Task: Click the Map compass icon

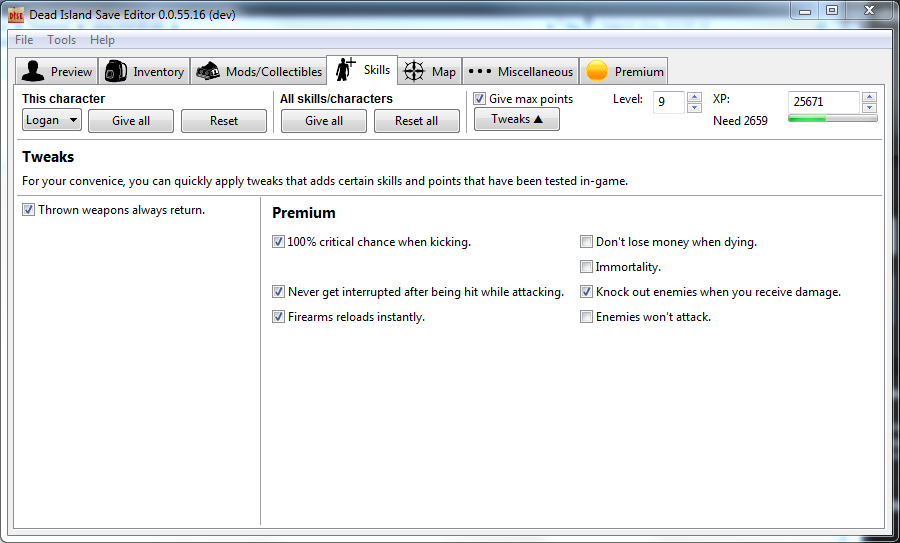Action: tap(414, 71)
